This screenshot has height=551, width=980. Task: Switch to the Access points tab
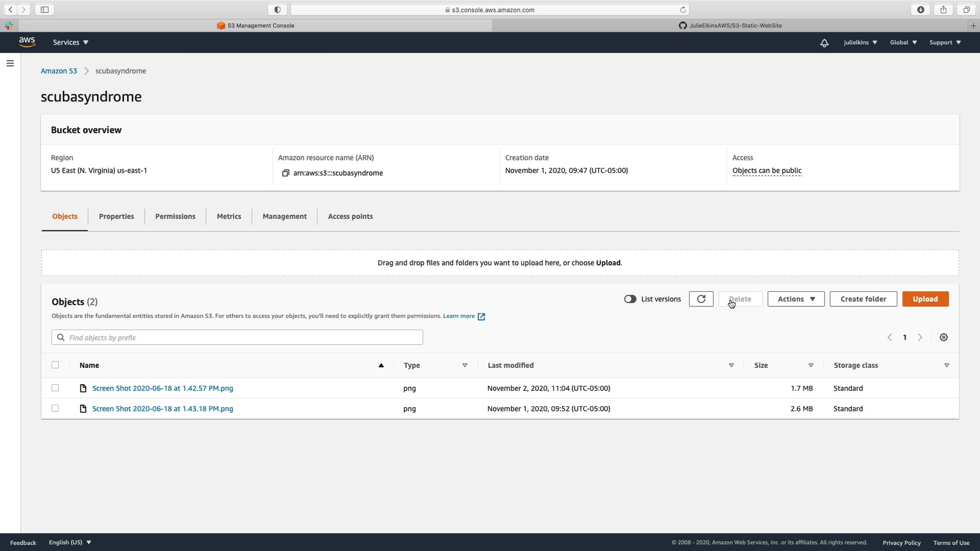point(350,216)
